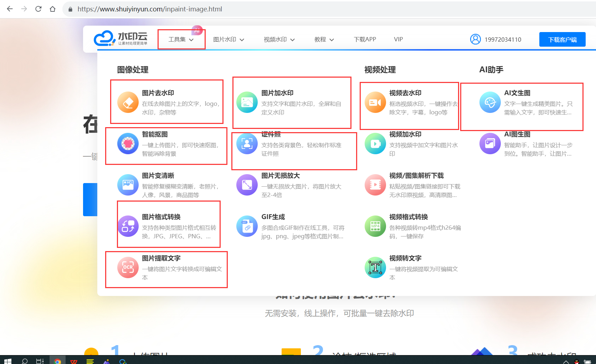Click the 视频格式转换 MP4 icon
This screenshot has width=596, height=364.
[x=375, y=226]
